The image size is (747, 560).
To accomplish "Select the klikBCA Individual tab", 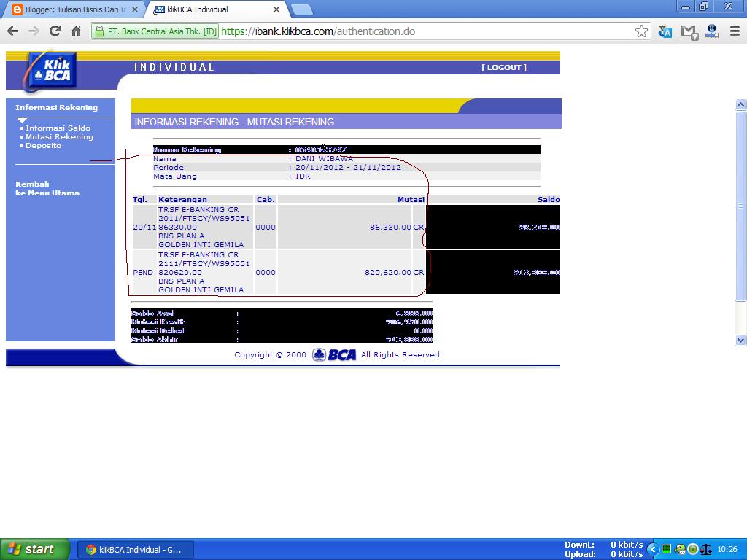I will click(x=217, y=9).
